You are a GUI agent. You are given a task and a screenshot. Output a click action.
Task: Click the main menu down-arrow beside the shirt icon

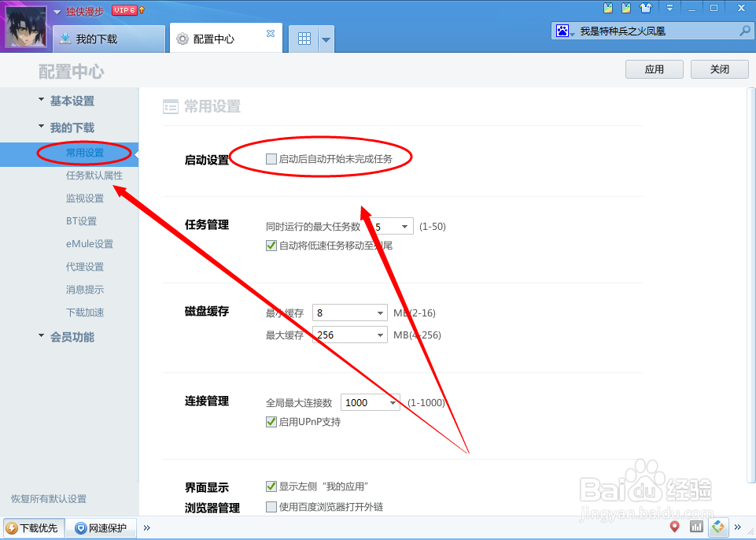668,8
